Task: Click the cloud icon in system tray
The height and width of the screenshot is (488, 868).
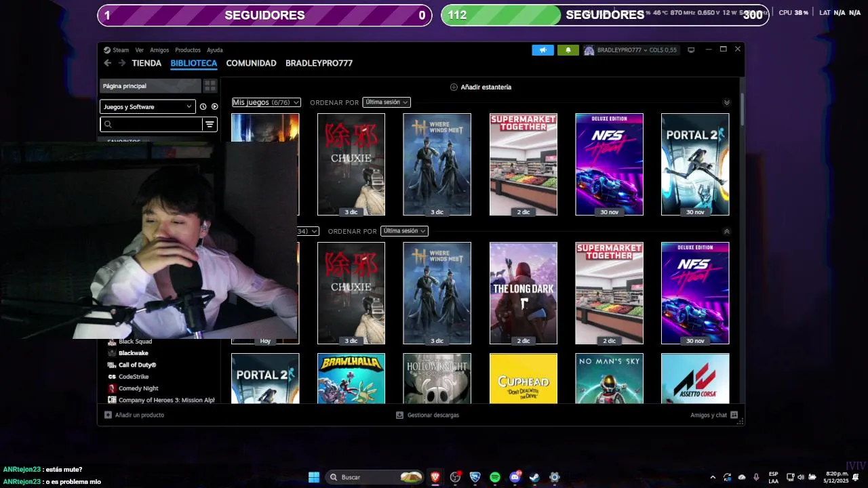Action: (x=742, y=477)
